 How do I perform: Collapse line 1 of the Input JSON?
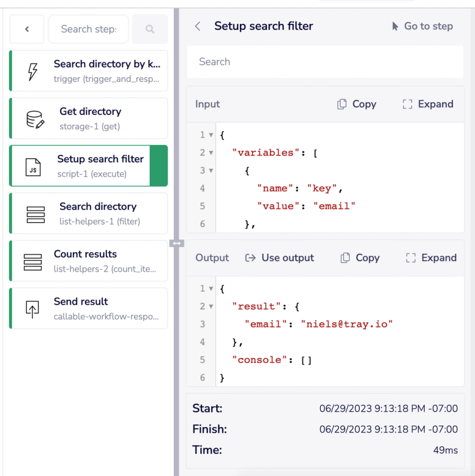click(211, 135)
